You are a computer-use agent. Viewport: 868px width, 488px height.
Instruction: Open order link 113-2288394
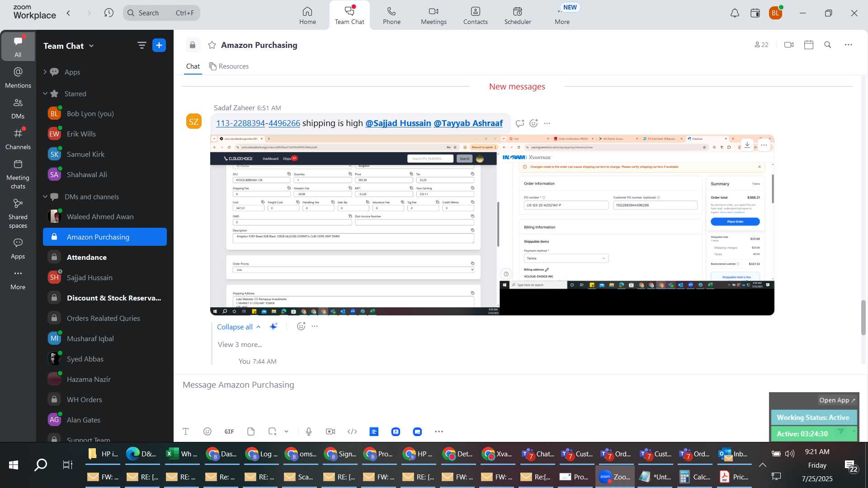pyautogui.click(x=258, y=123)
